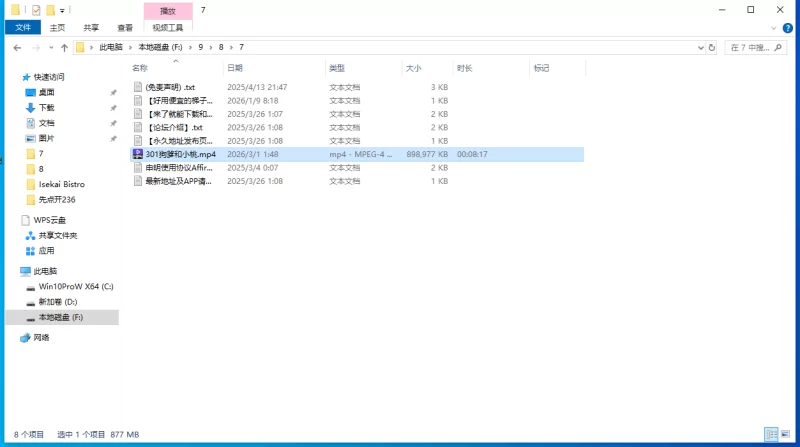
Task: Click the Properties icon in quick access toolbar
Action: pos(36,9)
